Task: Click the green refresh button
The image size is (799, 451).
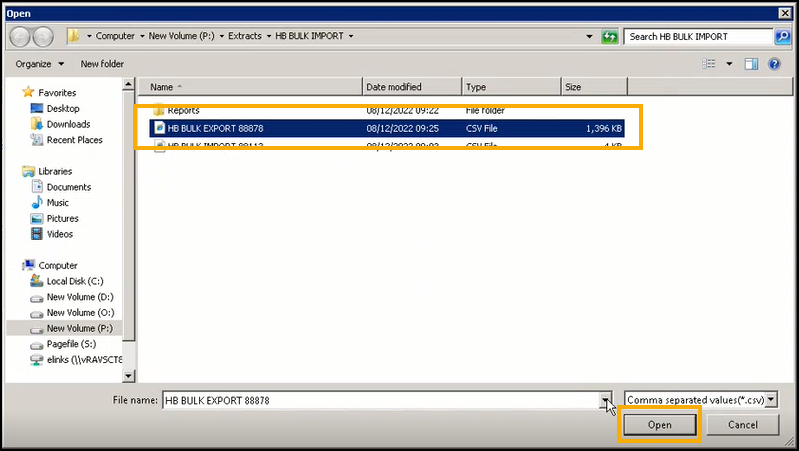Action: 609,36
